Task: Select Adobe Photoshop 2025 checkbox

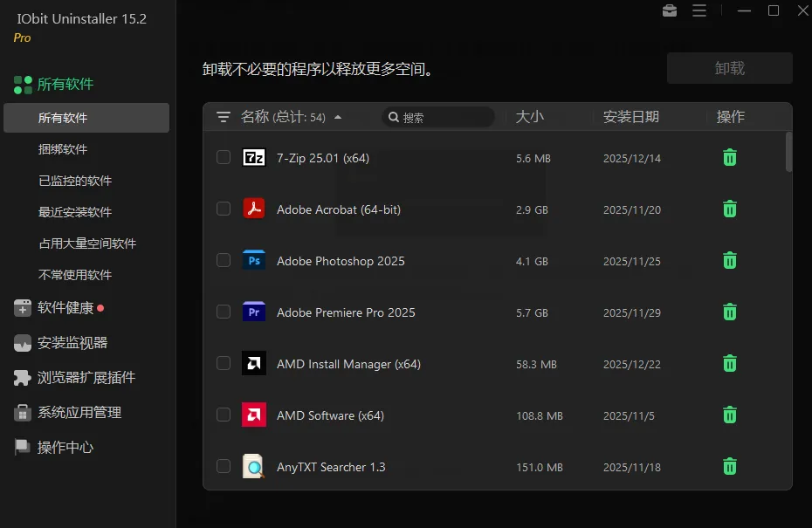Action: coord(224,260)
